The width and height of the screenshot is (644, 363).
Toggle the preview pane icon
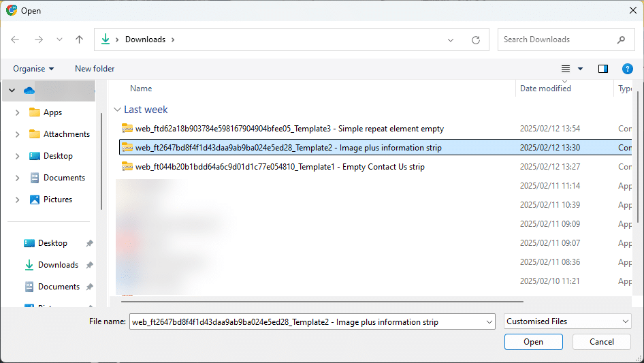click(x=602, y=69)
